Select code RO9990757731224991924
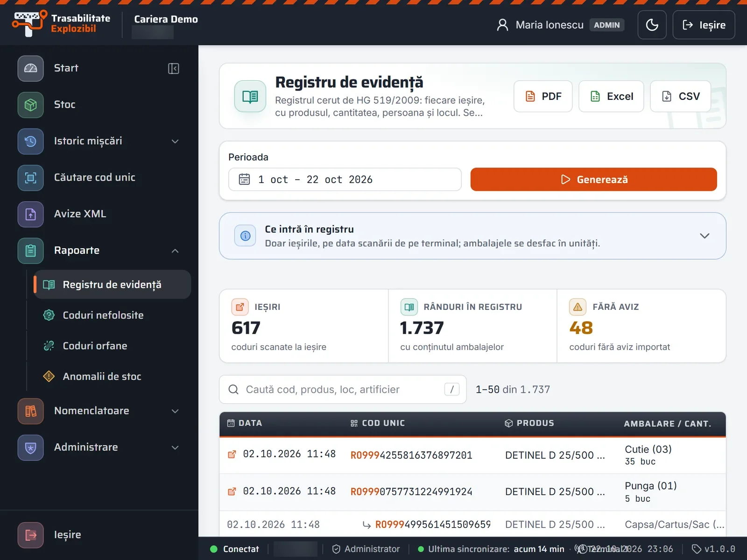The image size is (747, 560). pos(411,491)
